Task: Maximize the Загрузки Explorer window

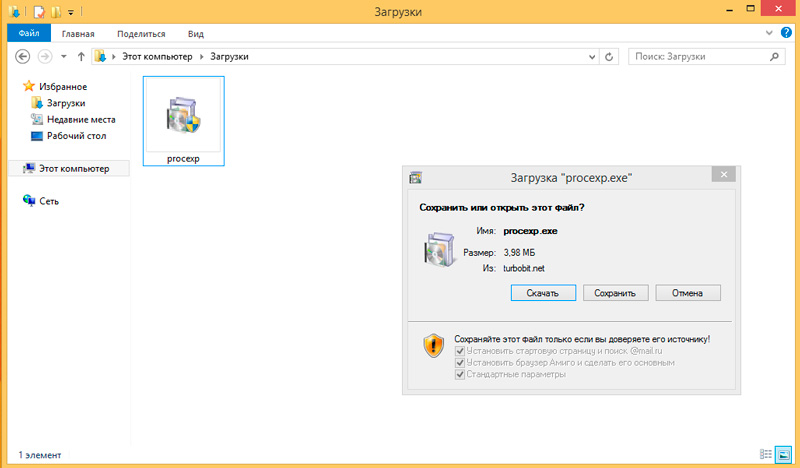Action: 751,9
